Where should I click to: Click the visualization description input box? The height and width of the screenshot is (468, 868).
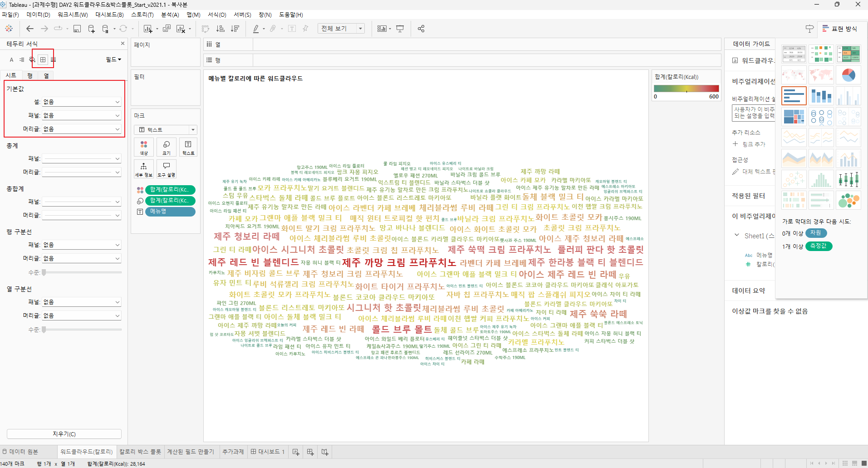754,113
